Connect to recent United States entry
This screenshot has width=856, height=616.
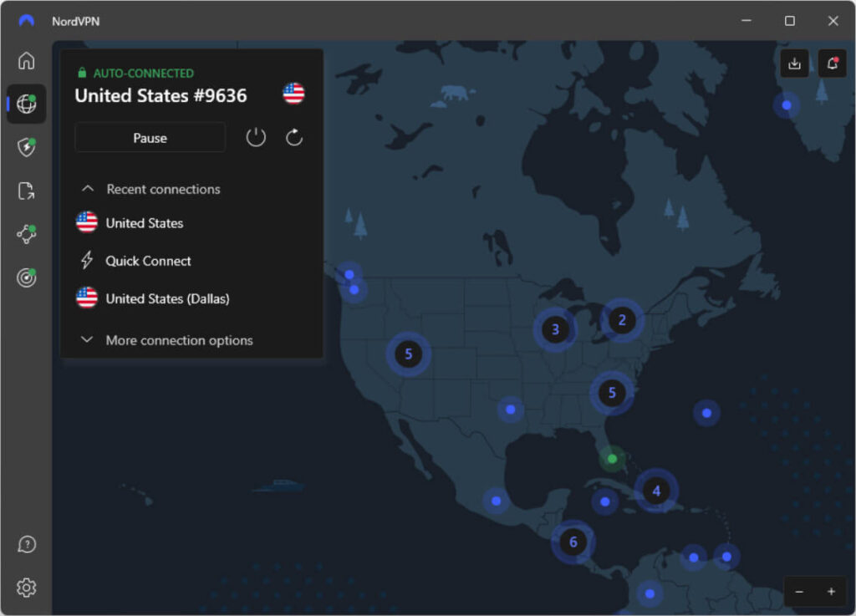[x=130, y=222]
